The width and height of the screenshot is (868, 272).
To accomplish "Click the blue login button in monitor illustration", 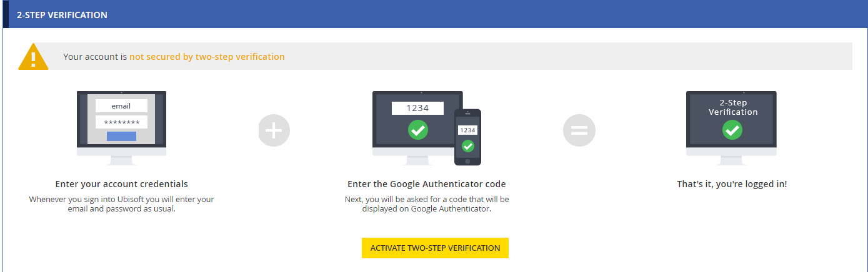I will coord(121,137).
